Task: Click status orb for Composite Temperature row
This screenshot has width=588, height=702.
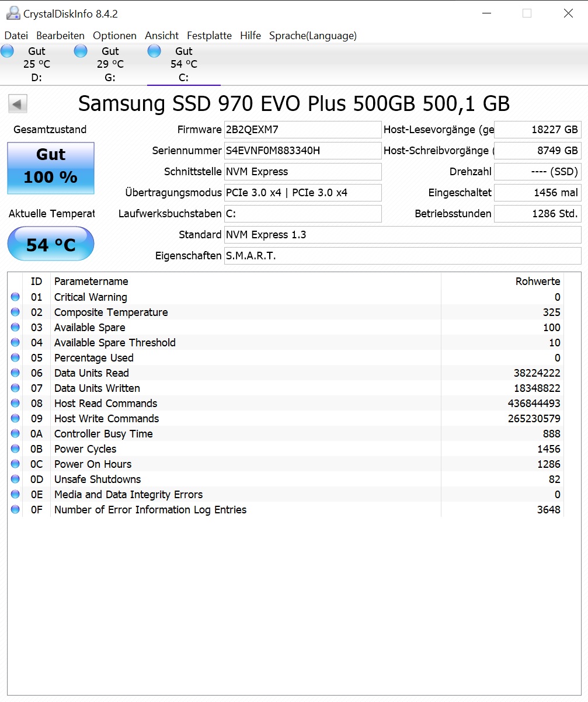Action: click(15, 312)
